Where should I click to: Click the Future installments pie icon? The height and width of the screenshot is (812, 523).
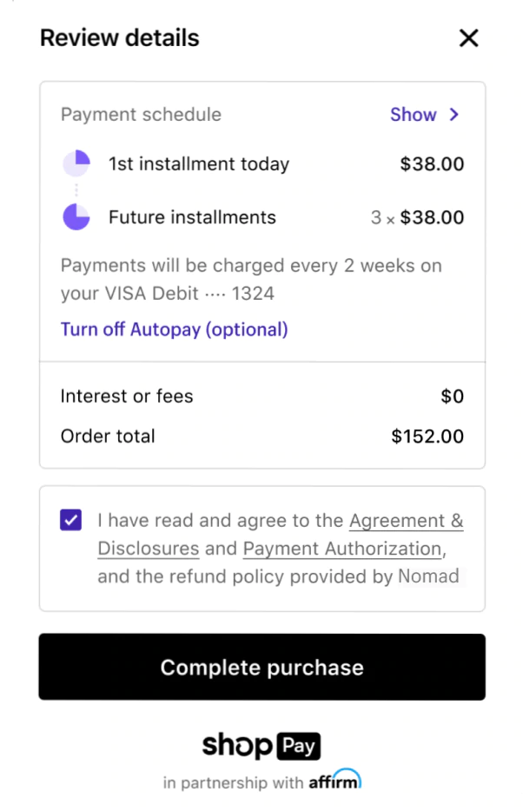pyautogui.click(x=76, y=217)
